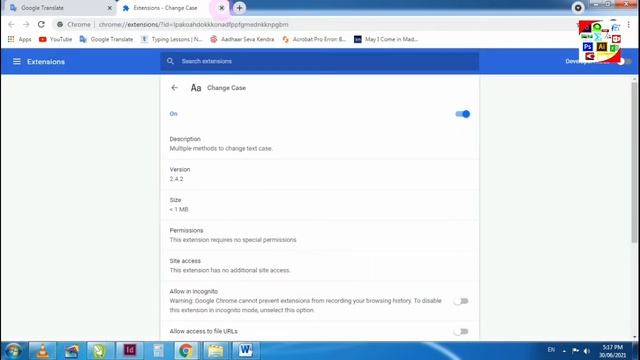640x360 pixels.
Task: Click the volume speaker tray icon
Action: tap(587, 351)
